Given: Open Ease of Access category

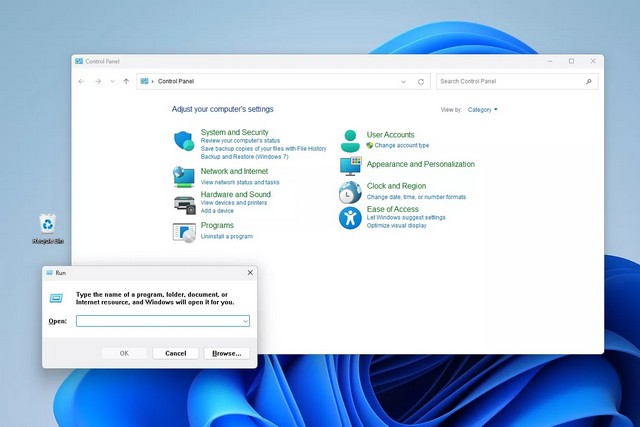Looking at the screenshot, I should pos(392,209).
